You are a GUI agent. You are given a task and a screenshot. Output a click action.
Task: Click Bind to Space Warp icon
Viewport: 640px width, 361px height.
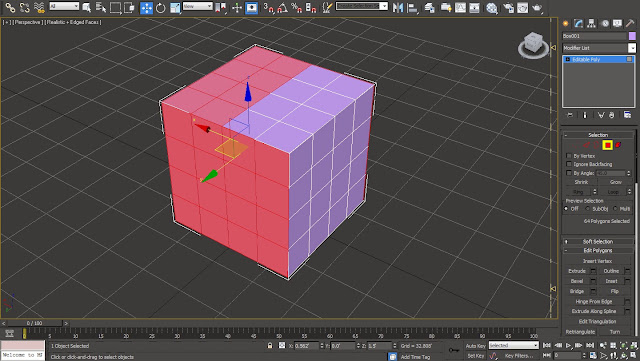tap(39, 7)
